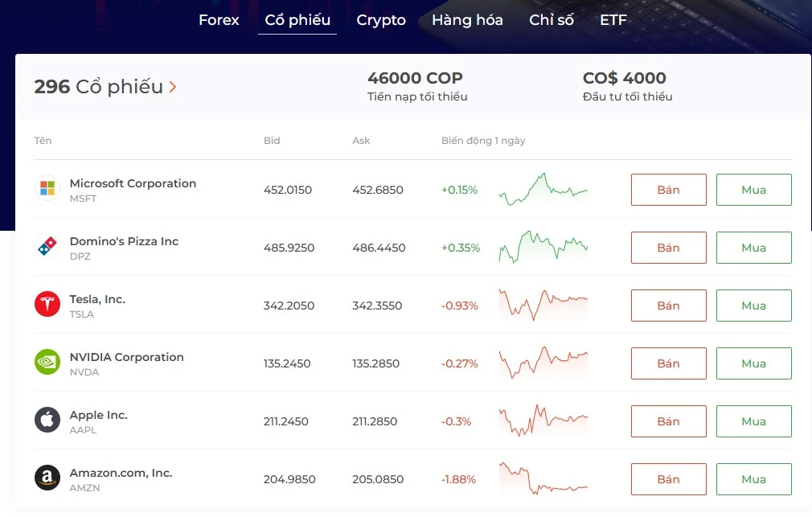Switch to the Forex tab
This screenshot has height=517, width=812.
pos(219,20)
